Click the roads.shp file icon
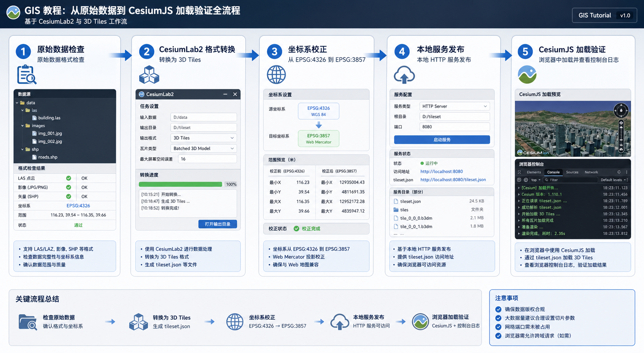Screen dimensions: 644x353 coord(35,157)
